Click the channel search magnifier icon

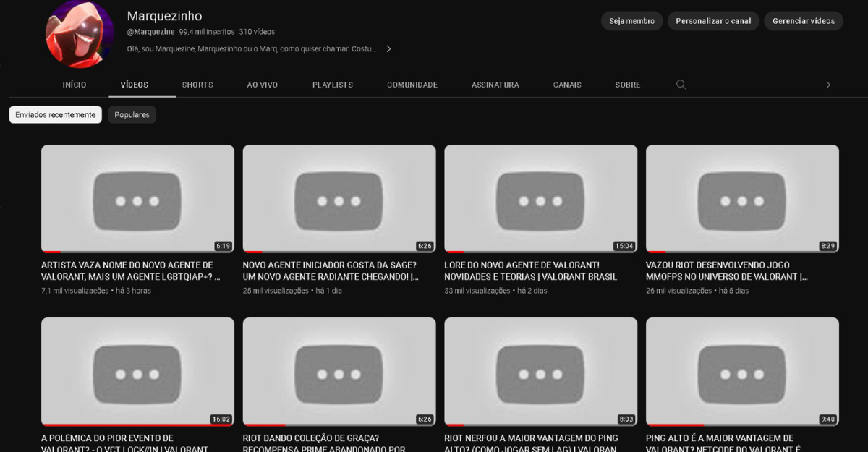pos(681,85)
